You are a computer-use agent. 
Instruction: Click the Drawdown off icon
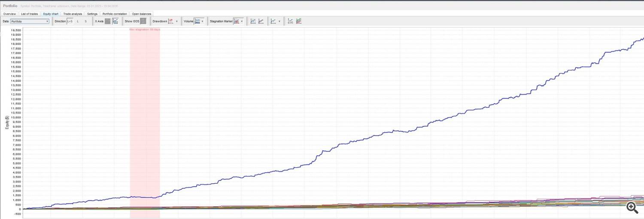tap(170, 21)
